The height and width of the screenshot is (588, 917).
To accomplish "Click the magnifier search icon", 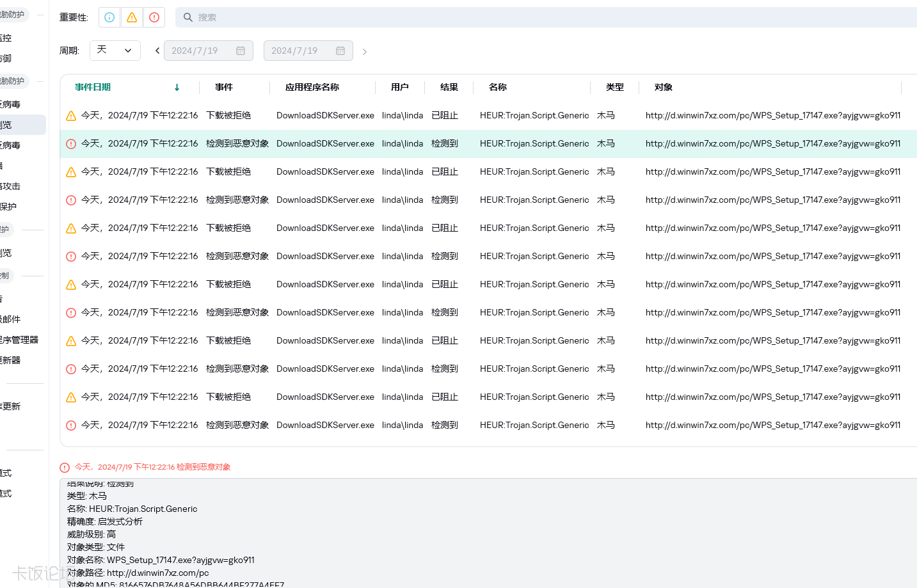I will point(187,17).
